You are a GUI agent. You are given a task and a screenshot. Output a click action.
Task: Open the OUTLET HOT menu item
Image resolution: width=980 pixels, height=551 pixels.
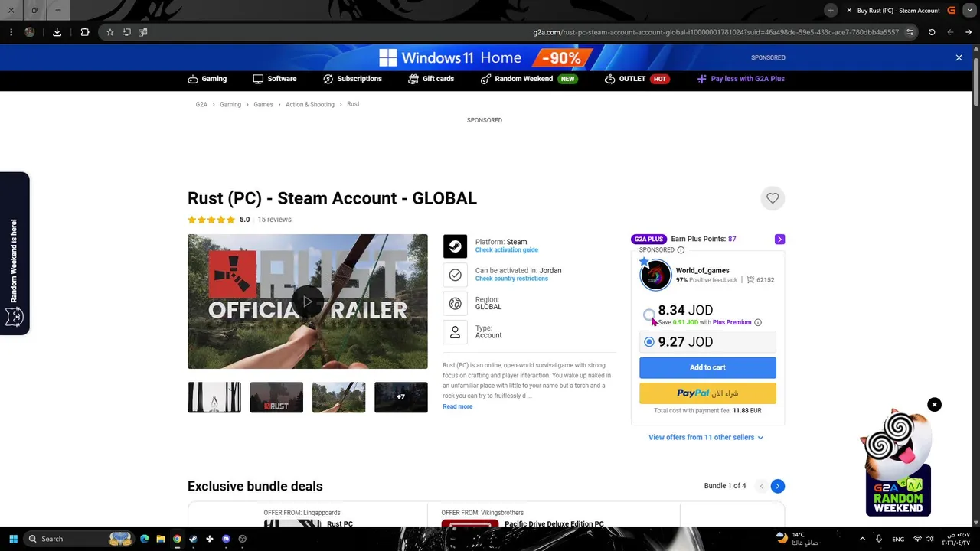coord(637,79)
